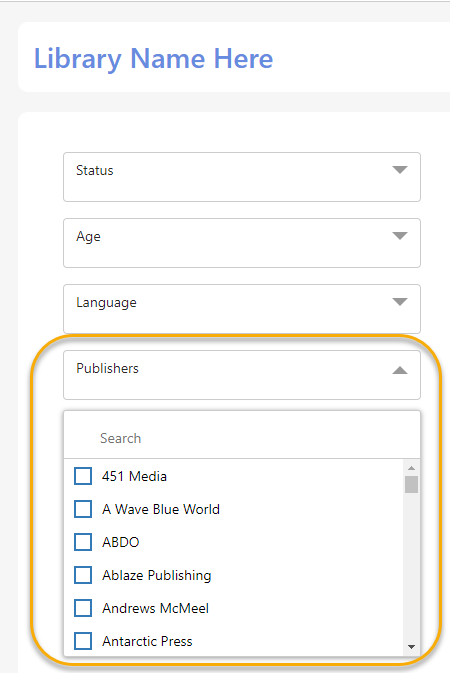This screenshot has width=450, height=673.
Task: Click the down arrow icon in Age box
Action: coord(400,236)
